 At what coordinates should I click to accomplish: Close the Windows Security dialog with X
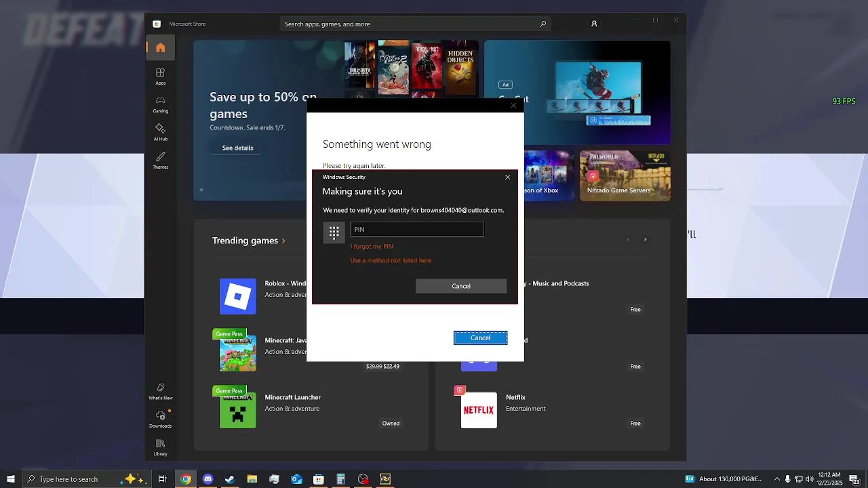tap(507, 177)
